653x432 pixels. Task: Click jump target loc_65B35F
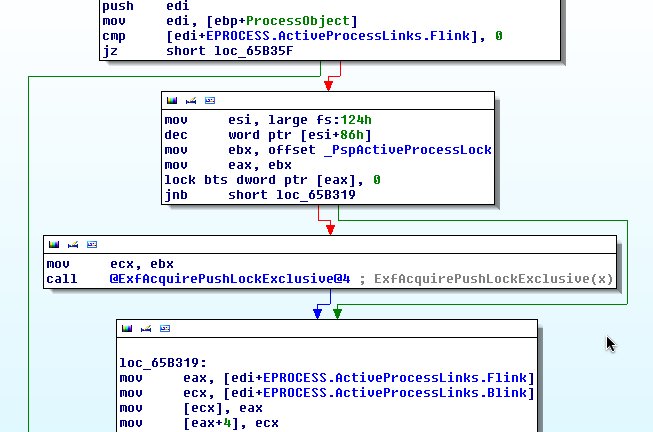click(254, 51)
